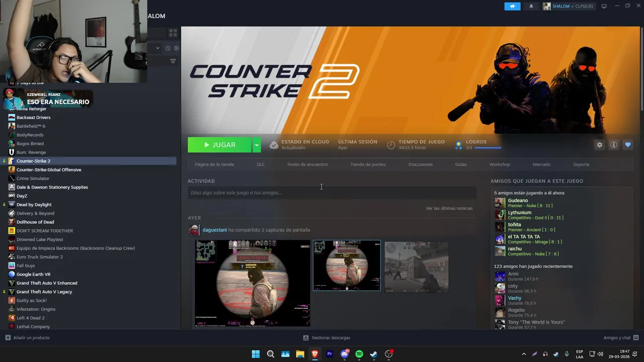644x362 pixels.
Task: Select Lethal Company in library
Action: click(33, 326)
